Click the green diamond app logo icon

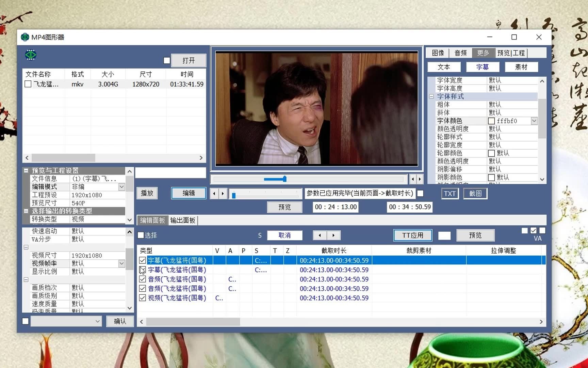tap(31, 55)
